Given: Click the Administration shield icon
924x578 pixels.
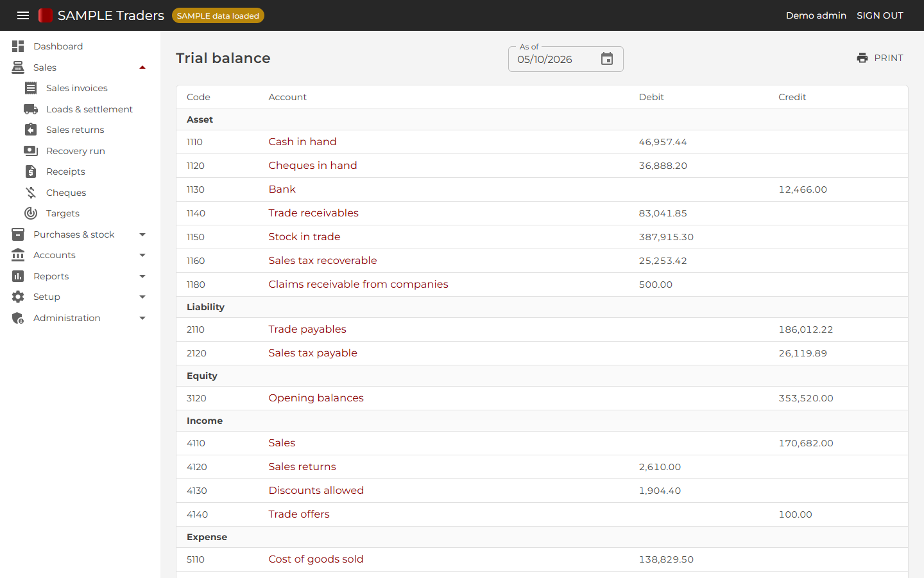Looking at the screenshot, I should 18,318.
